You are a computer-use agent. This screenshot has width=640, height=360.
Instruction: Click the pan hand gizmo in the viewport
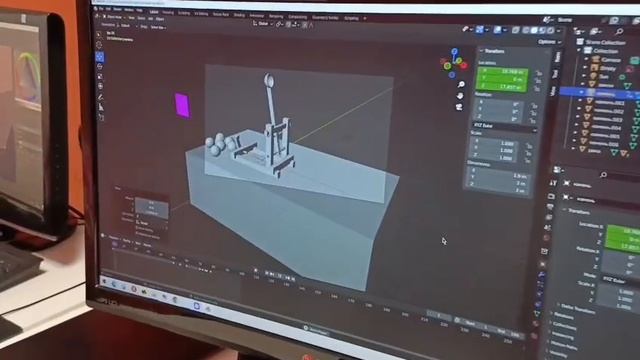pyautogui.click(x=460, y=96)
